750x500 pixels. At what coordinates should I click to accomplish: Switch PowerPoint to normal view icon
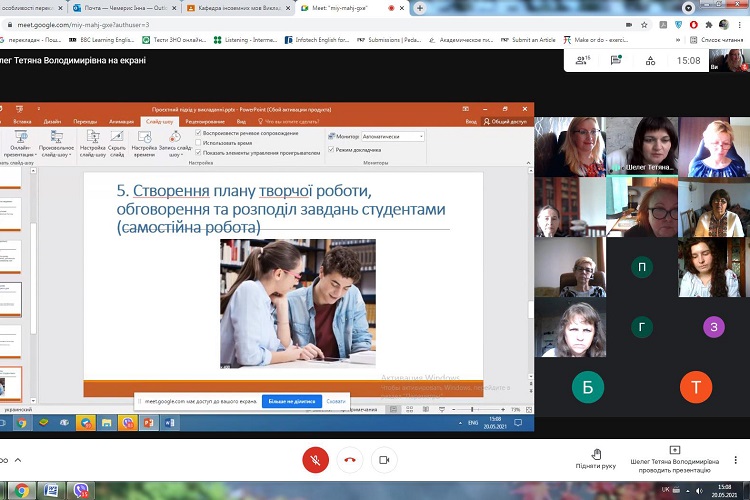pos(393,410)
